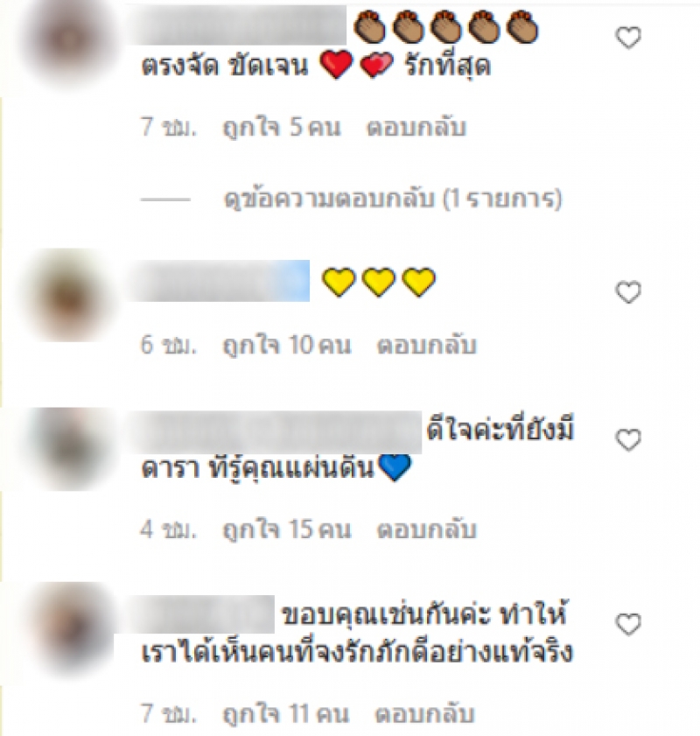View 'ถูกใจ 15 คน' likes list
This screenshot has width=700, height=736.
point(287,529)
